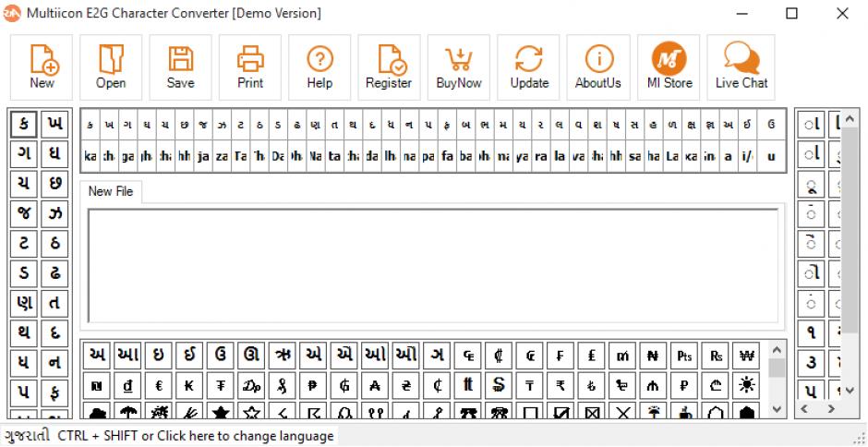Click the 'fa' transliteration cell
The height and width of the screenshot is (447, 868).
pyautogui.click(x=447, y=157)
